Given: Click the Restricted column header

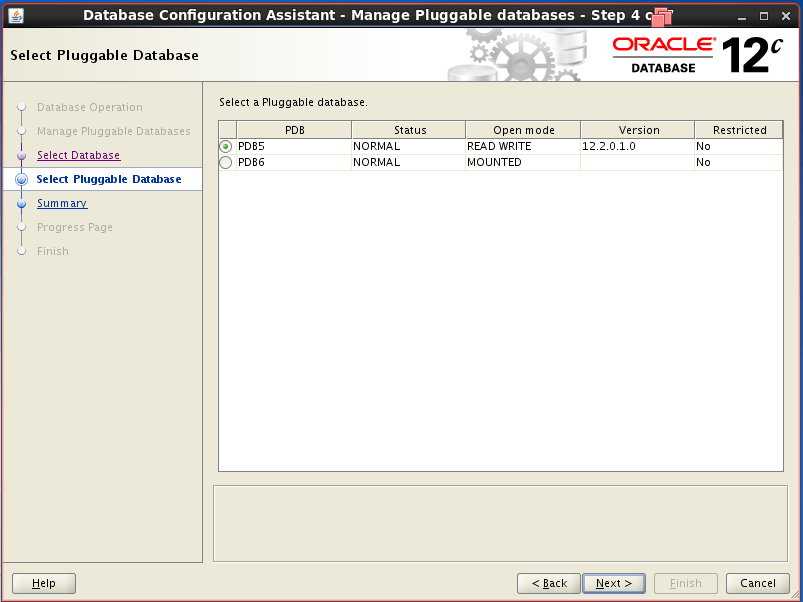Looking at the screenshot, I should point(738,129).
